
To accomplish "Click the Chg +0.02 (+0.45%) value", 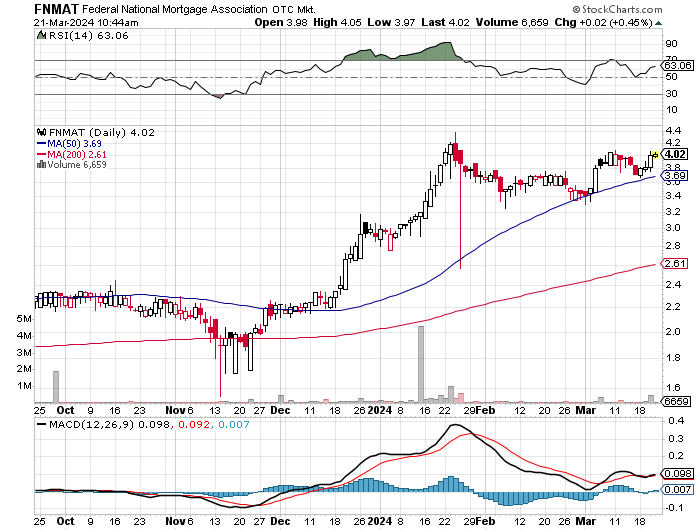I will point(604,22).
